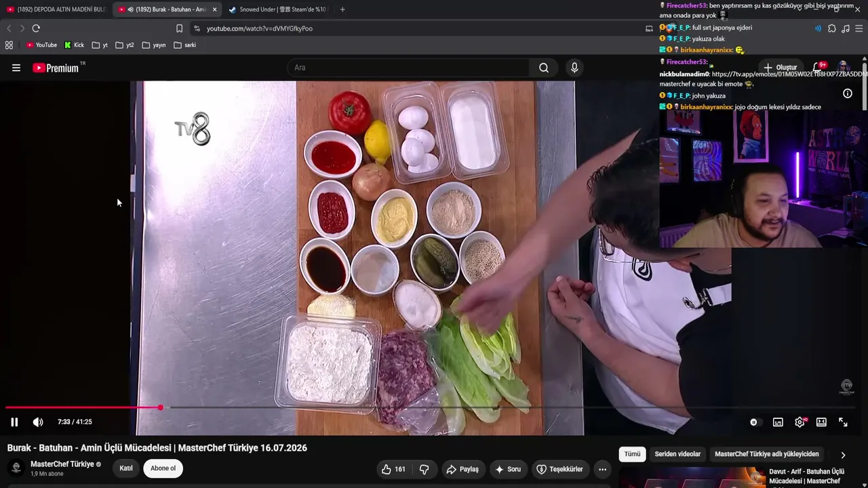This screenshot has height=488, width=868.
Task: Open the player settings gear
Action: (800, 422)
